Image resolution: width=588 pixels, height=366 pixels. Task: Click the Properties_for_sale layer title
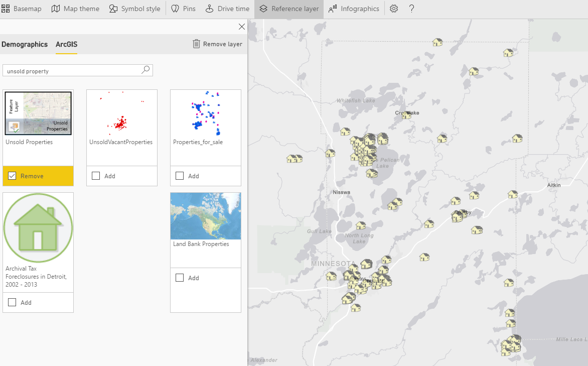pyautogui.click(x=198, y=142)
